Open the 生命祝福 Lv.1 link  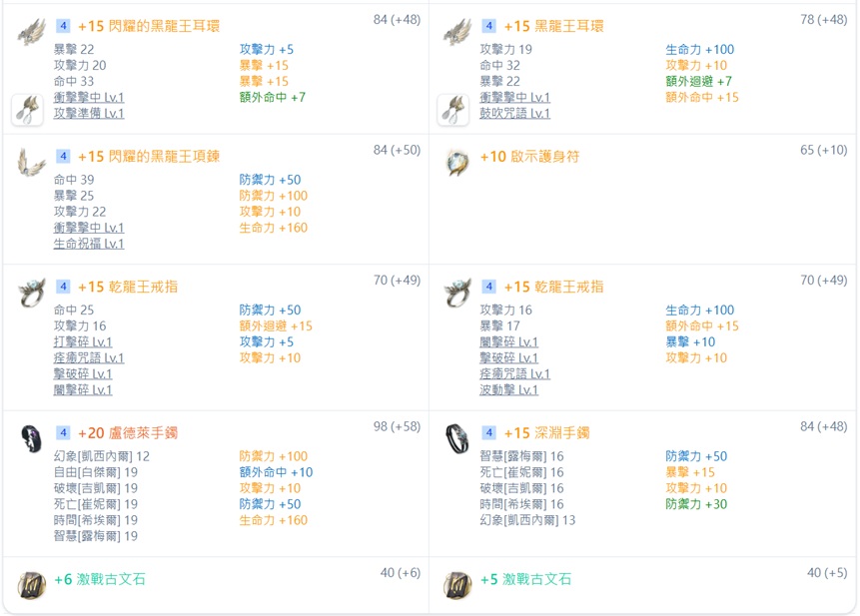[89, 244]
